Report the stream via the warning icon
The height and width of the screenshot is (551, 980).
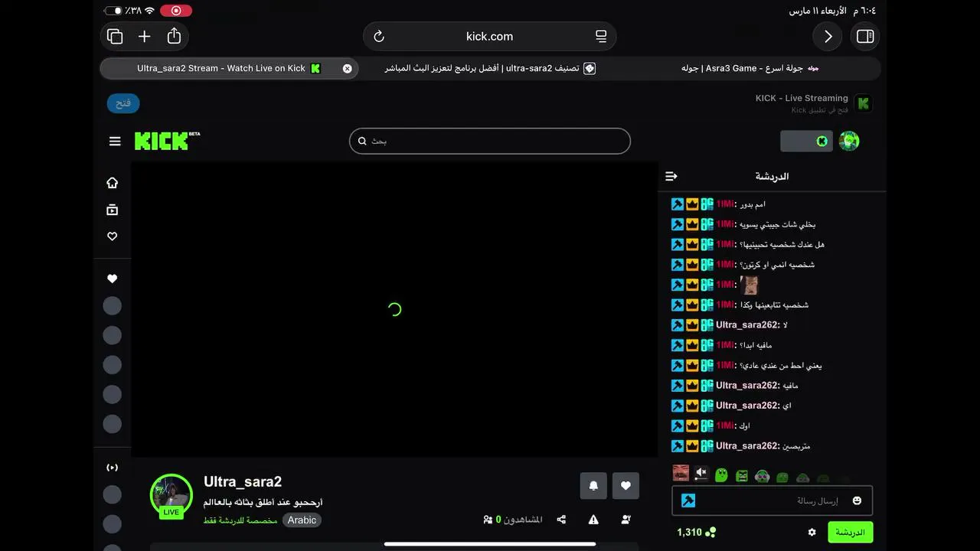[593, 520]
